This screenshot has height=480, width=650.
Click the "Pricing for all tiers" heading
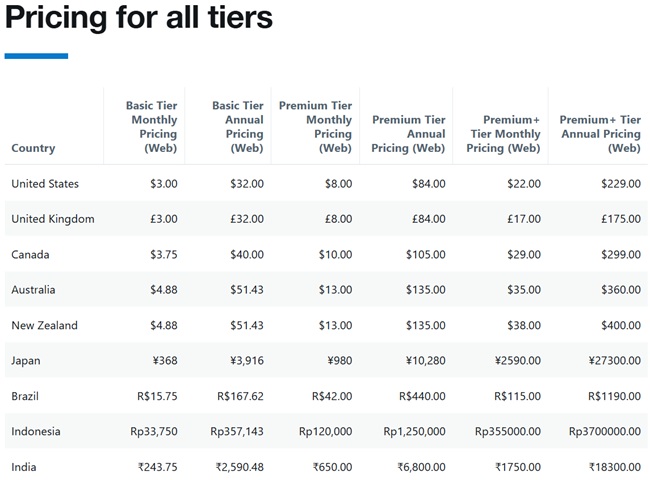click(x=139, y=18)
